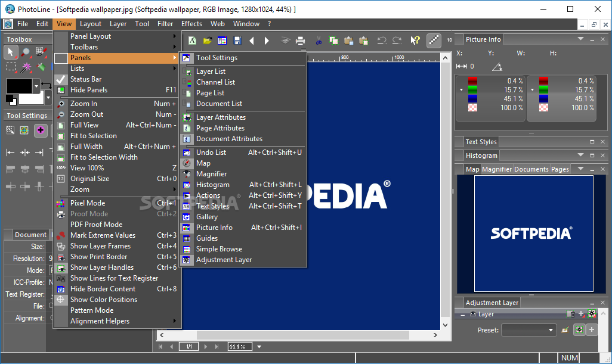Image resolution: width=612 pixels, height=364 pixels.
Task: Click the yellow crosshair icon in Tool Settings
Action: coord(24,130)
